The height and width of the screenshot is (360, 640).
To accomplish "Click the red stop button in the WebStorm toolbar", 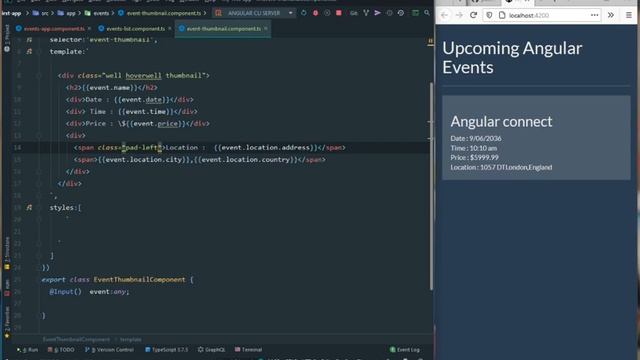I will [x=339, y=13].
